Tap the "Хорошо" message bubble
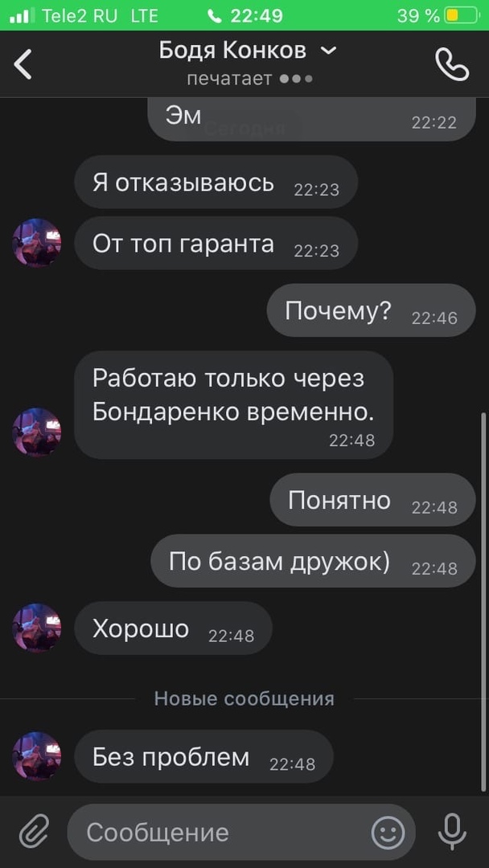Screen dimensions: 489x868 click(x=174, y=628)
